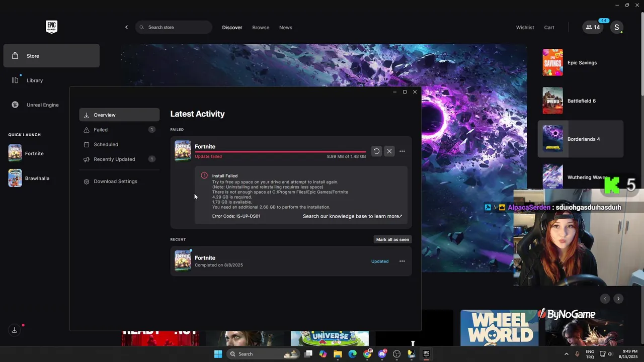Show hidden system tray icons

coord(566,354)
